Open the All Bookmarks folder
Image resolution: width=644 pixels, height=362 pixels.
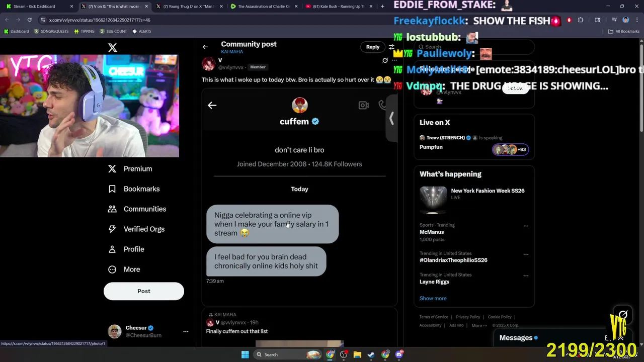(624, 31)
